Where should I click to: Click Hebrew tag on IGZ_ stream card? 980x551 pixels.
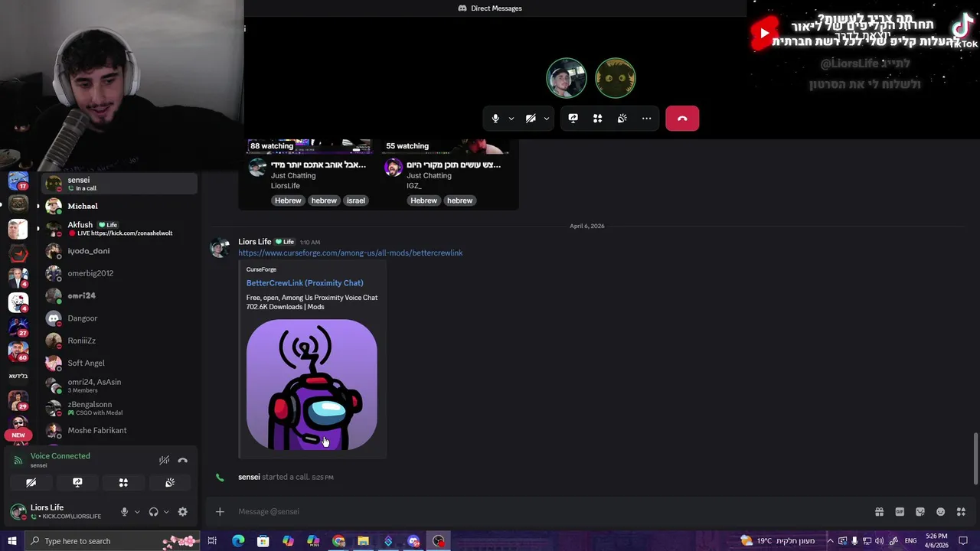point(423,201)
